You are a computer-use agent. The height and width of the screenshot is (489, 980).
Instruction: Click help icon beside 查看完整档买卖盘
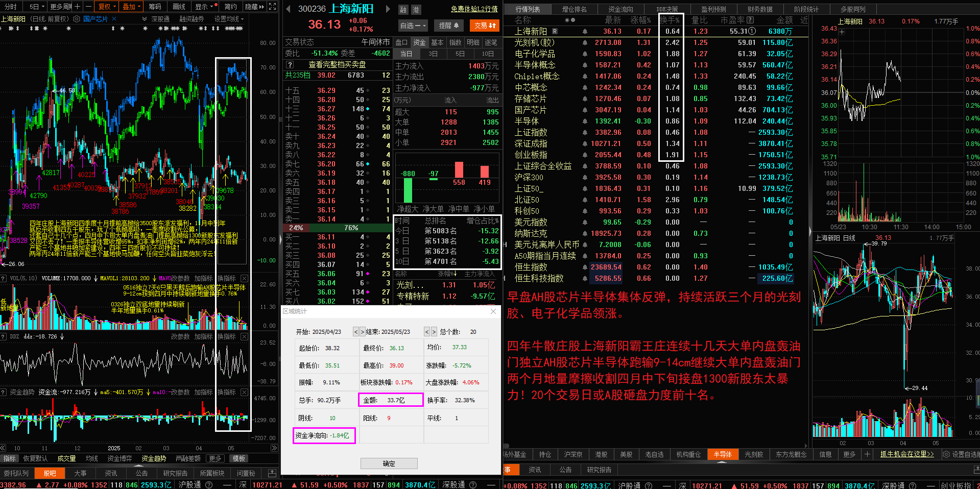coord(290,65)
